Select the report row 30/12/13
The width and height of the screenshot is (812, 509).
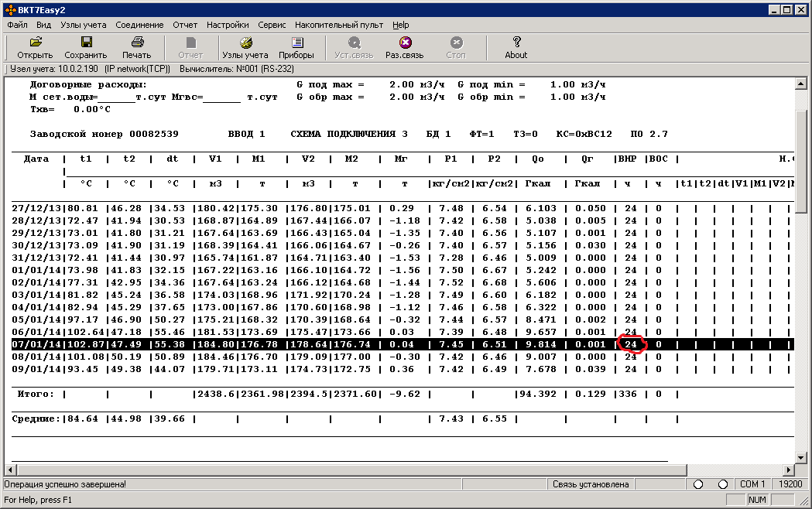(403, 246)
